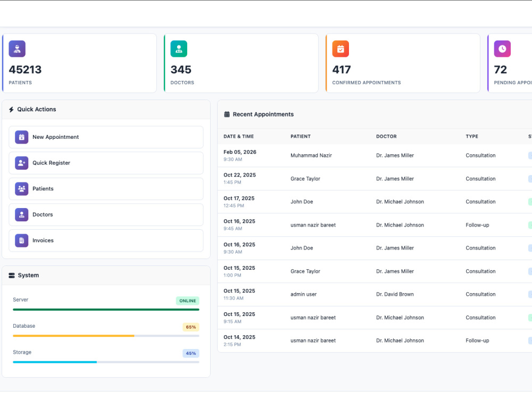Click Grace Taylor in Oct 15 1:00 PM row

pos(305,271)
